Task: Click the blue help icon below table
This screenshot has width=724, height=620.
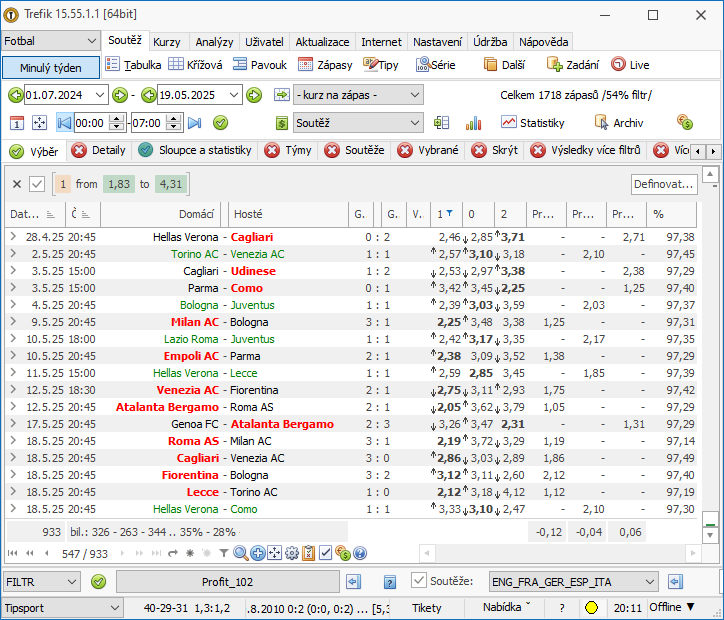Action: click(360, 553)
